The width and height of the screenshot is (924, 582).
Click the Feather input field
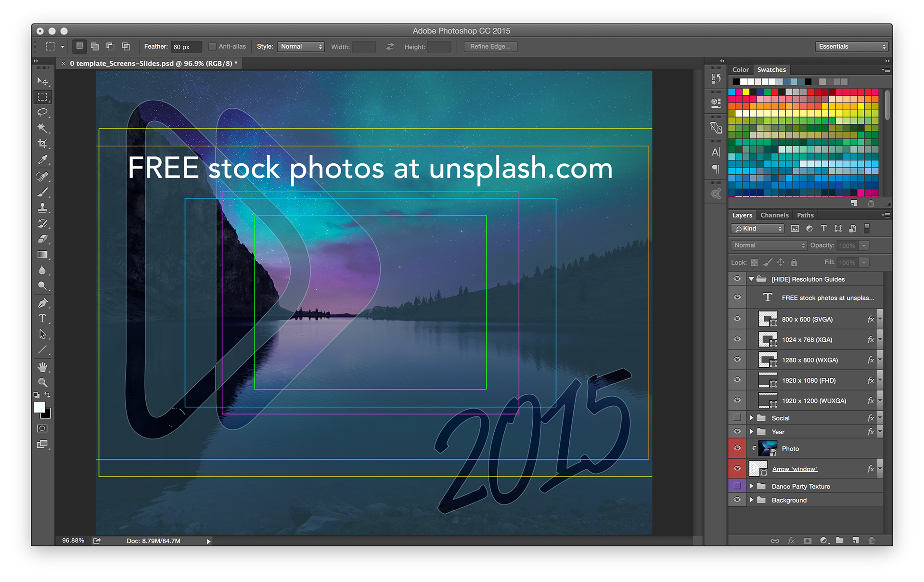(186, 47)
